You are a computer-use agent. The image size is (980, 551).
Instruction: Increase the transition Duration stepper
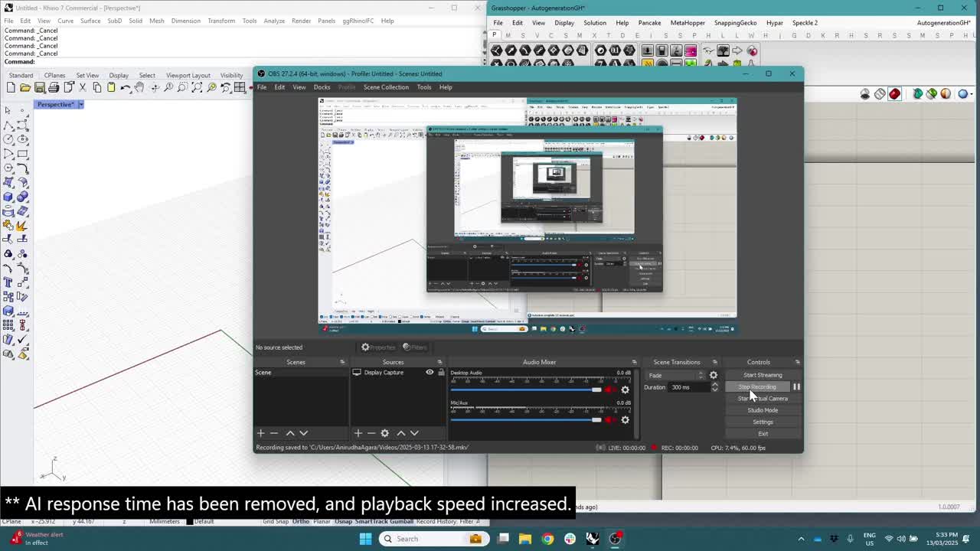tap(715, 384)
